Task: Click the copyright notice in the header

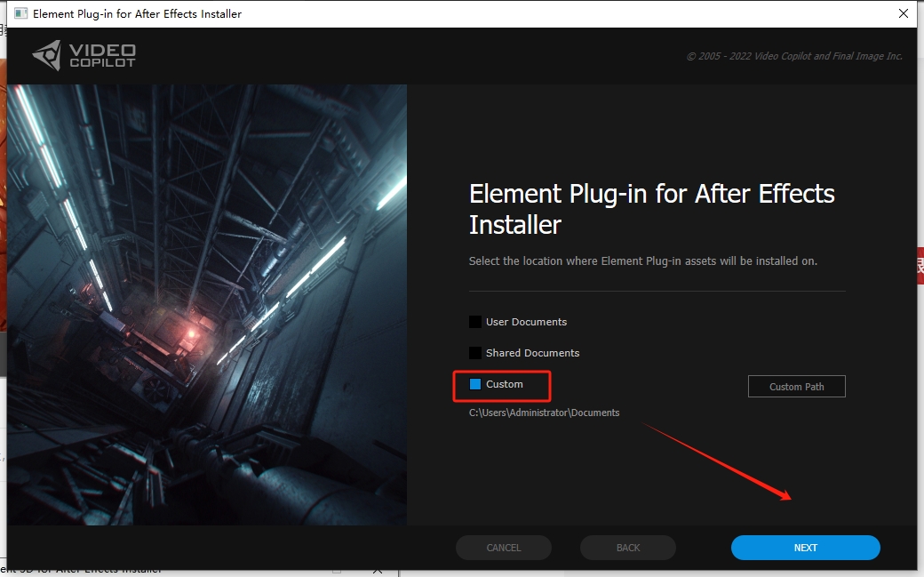Action: 793,56
